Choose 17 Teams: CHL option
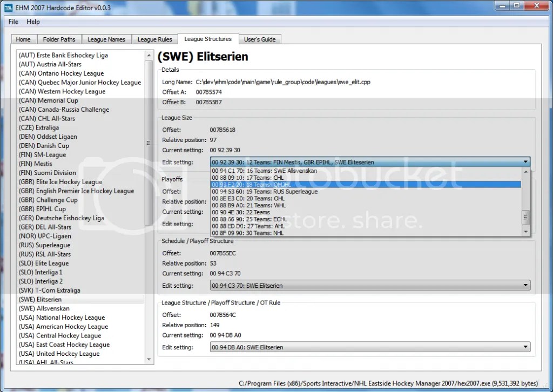Image resolution: width=553 pixels, height=392 pixels. click(366, 178)
